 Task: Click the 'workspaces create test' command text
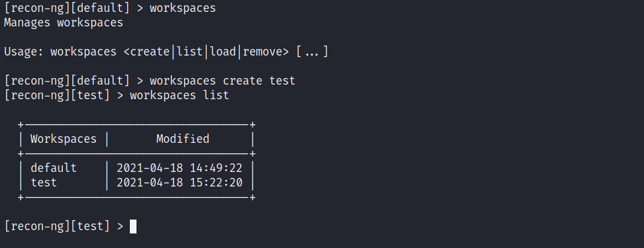click(222, 81)
